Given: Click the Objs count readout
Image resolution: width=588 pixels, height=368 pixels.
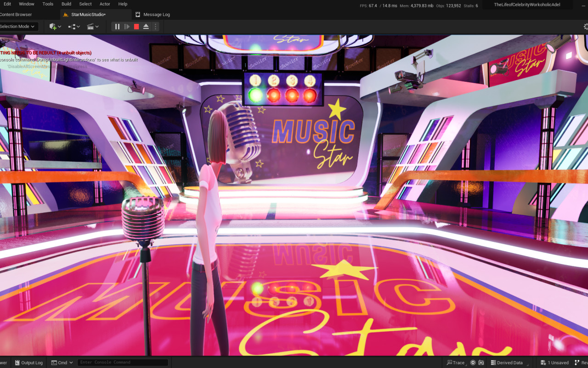Looking at the screenshot, I should 450,6.
